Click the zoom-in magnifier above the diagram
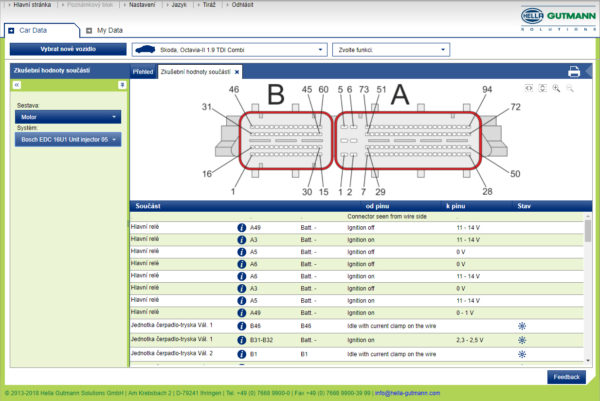Screen dimensions: 600x401 557,88
